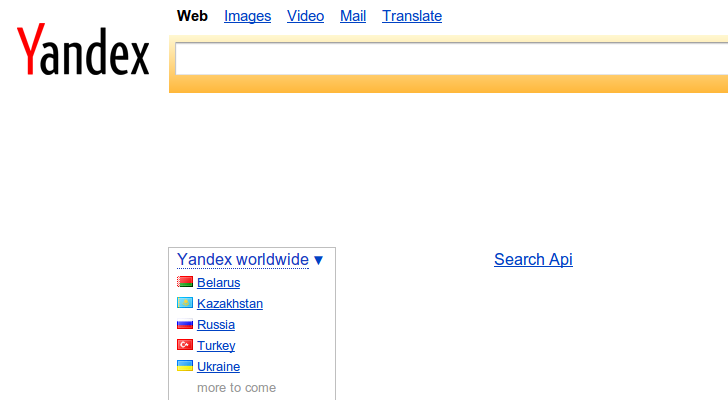Collapse the Yandex worldwide arrow

click(x=318, y=260)
